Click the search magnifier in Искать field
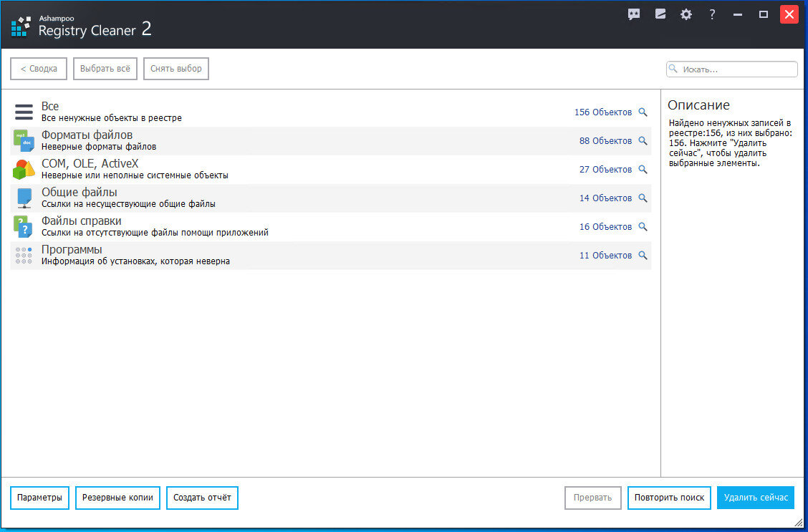Screen dimensions: 808x532 pos(673,69)
